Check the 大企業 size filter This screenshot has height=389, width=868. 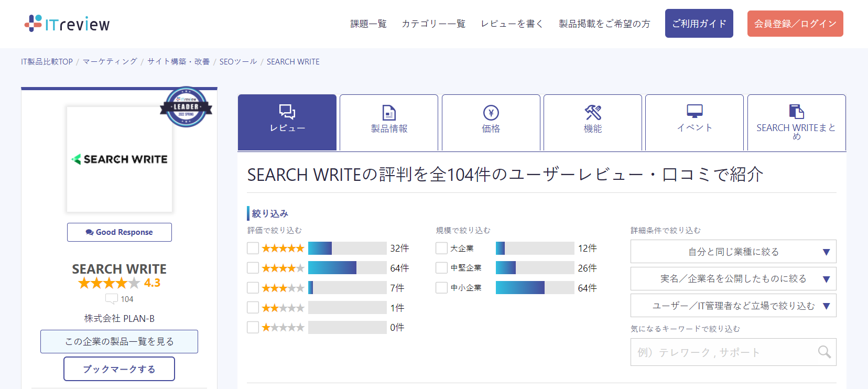point(441,248)
